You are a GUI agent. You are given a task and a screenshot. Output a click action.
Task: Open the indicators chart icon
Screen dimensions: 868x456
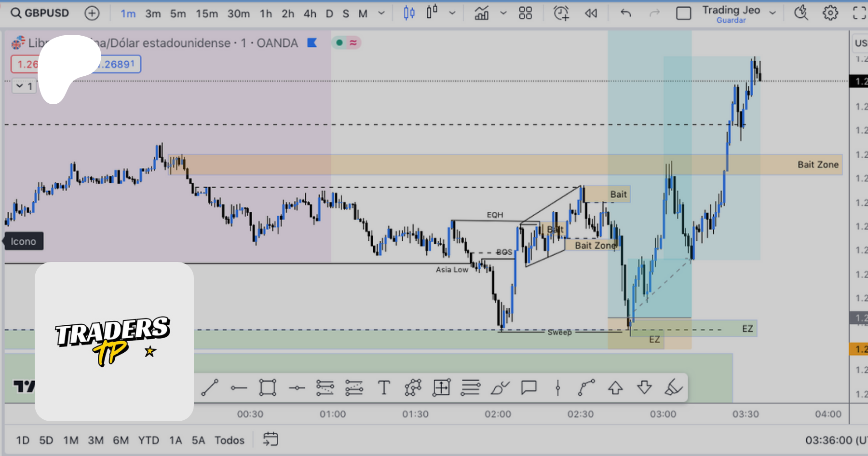coord(481,13)
